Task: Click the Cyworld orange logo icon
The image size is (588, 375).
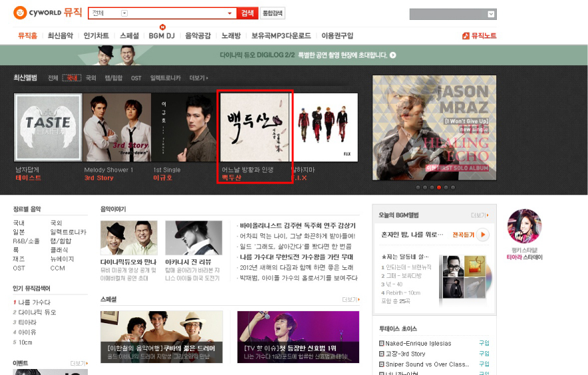Action: pos(20,13)
